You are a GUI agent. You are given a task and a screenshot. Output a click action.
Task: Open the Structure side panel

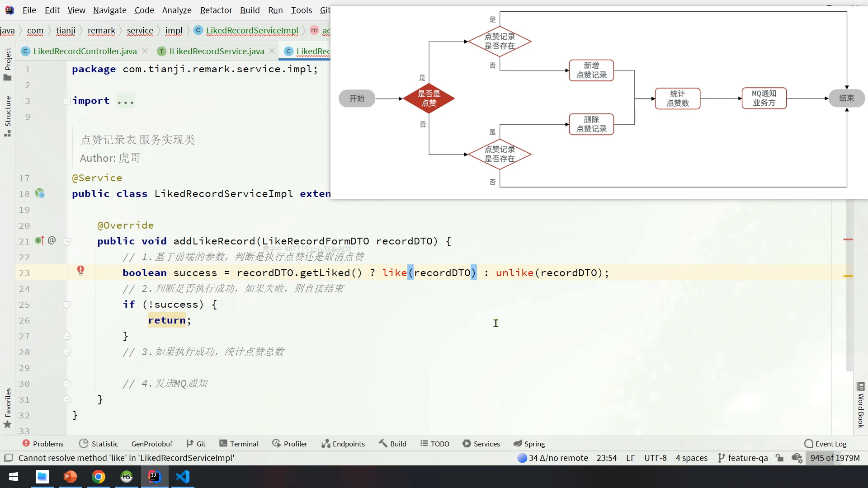click(8, 116)
